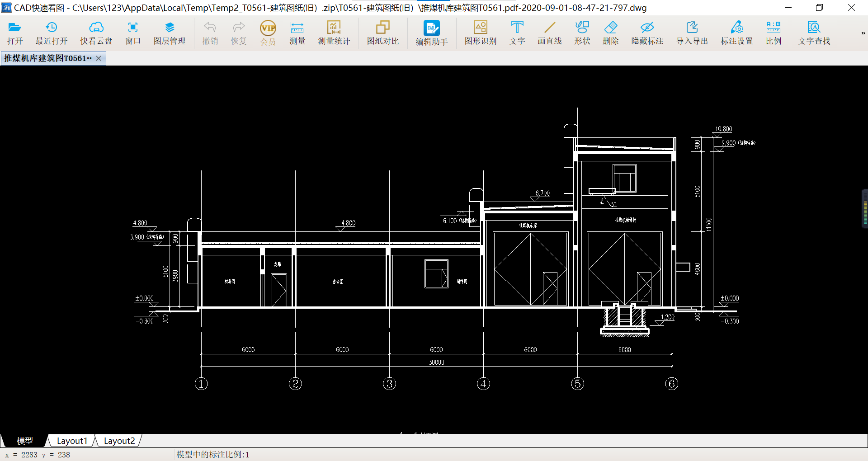The height and width of the screenshot is (461, 868).
Task: Click axis bubble number 1
Action: [201, 384]
